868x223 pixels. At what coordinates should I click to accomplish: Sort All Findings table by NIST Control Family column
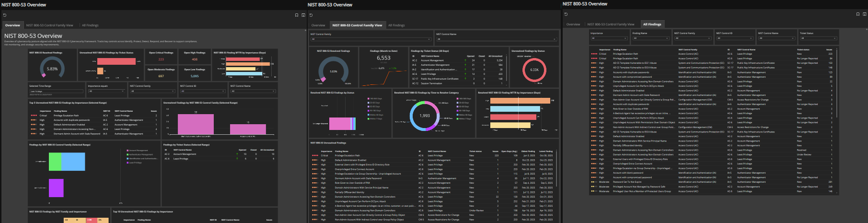[688, 49]
